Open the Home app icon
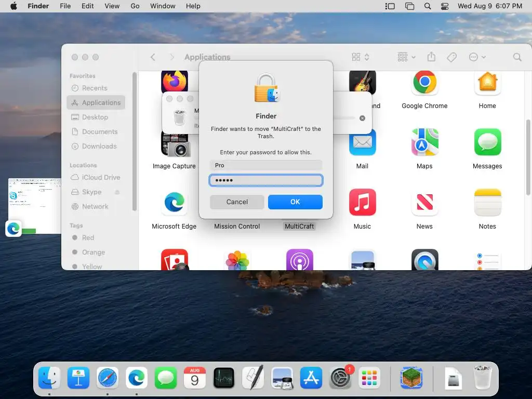Viewport: 532px width, 399px height. (487, 83)
